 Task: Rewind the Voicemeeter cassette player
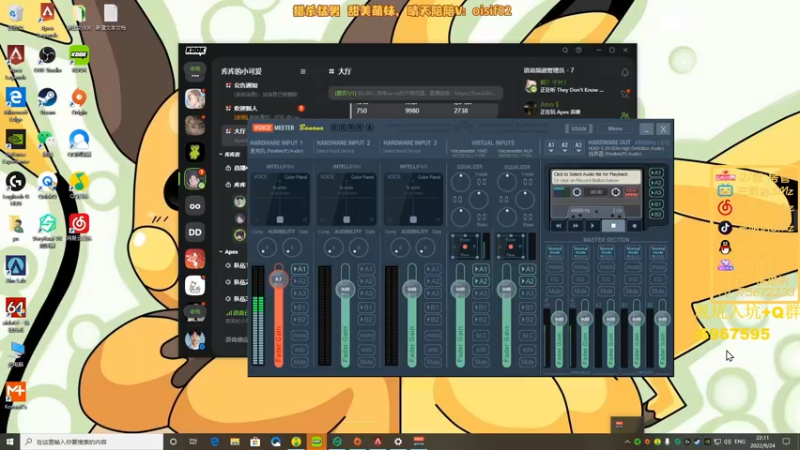[x=559, y=226]
